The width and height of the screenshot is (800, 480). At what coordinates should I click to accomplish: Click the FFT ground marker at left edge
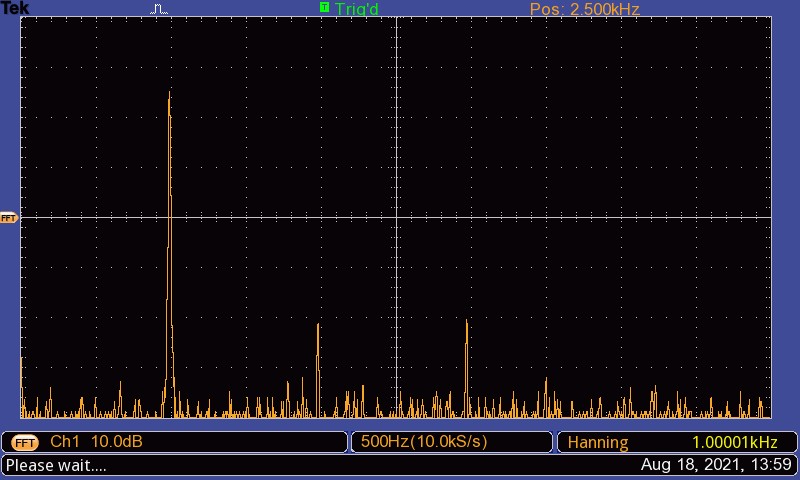[x=9, y=218]
